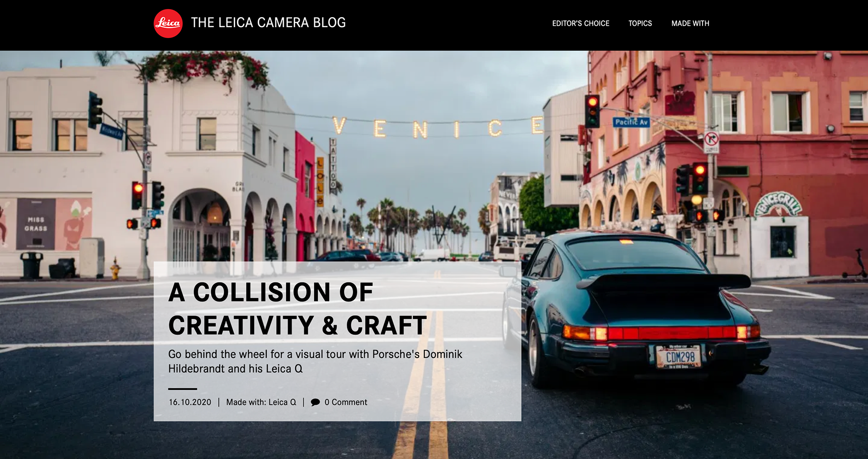Click the CDM298 license plate
Viewport: 868px width, 459px height.
tap(679, 357)
